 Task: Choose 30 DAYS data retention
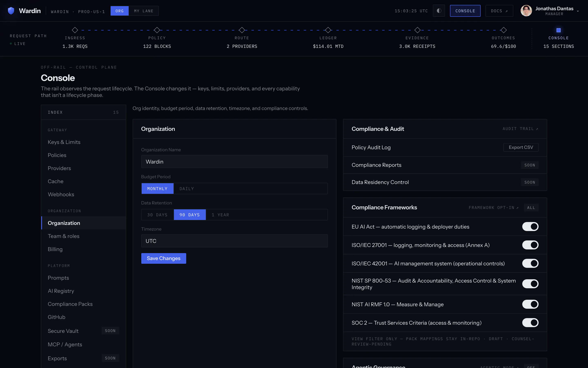157,215
